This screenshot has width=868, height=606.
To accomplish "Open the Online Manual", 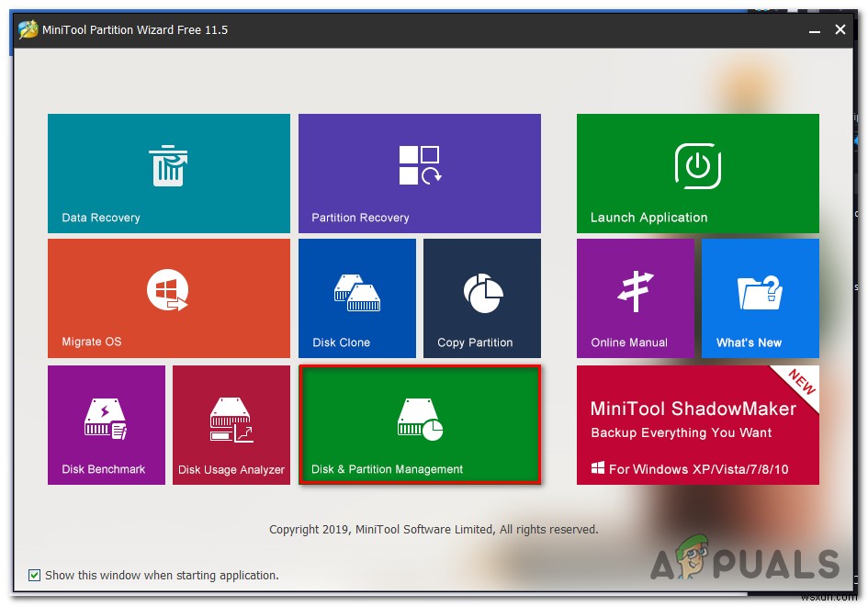I will point(635,297).
